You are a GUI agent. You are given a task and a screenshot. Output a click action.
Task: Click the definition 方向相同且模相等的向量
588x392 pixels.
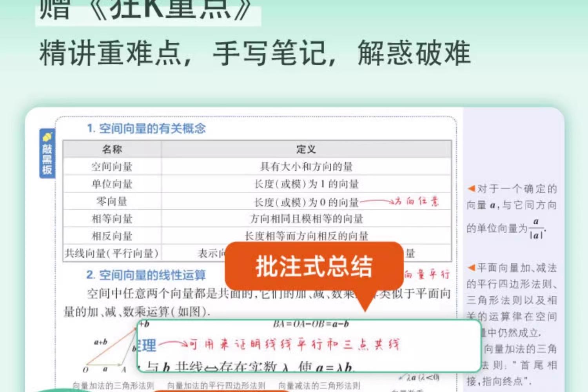coord(307,218)
